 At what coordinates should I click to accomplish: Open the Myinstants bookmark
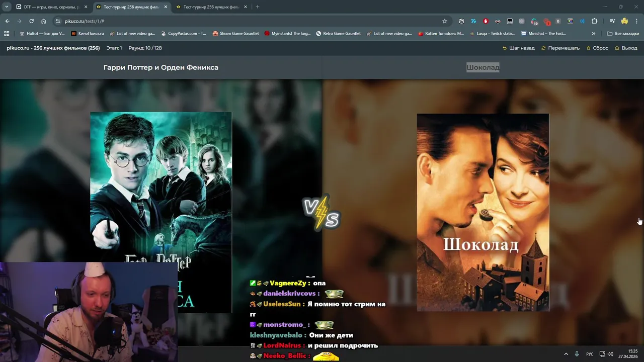287,34
